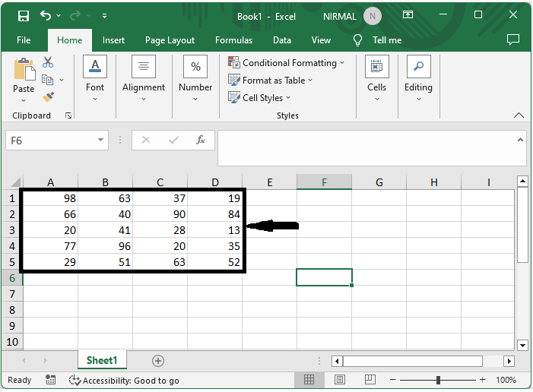Cut selection with the scissors icon
The image size is (533, 392).
[x=48, y=62]
